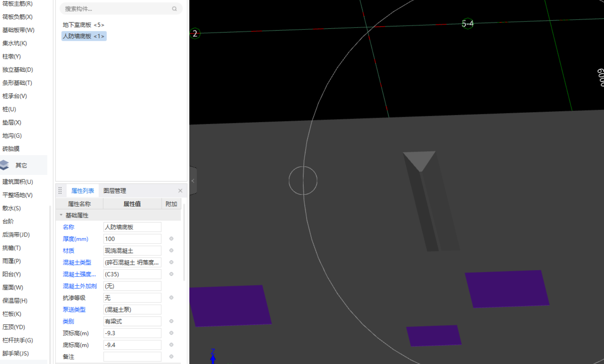Click the search magnifier icon in component search
The image size is (604, 364).
174,9
